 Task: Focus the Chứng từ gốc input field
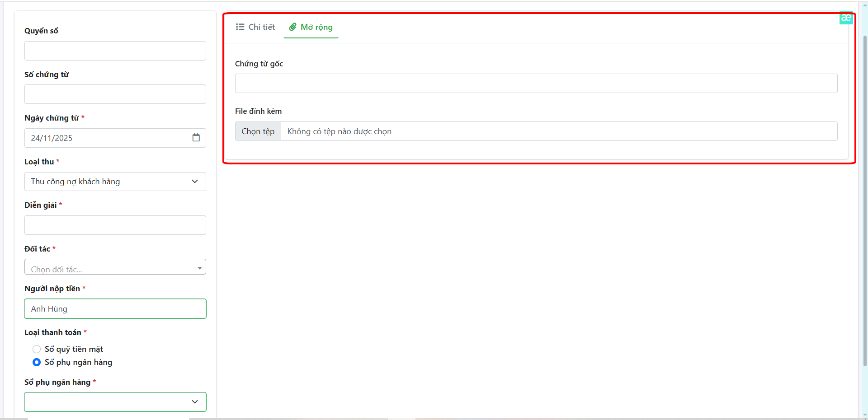coord(536,84)
